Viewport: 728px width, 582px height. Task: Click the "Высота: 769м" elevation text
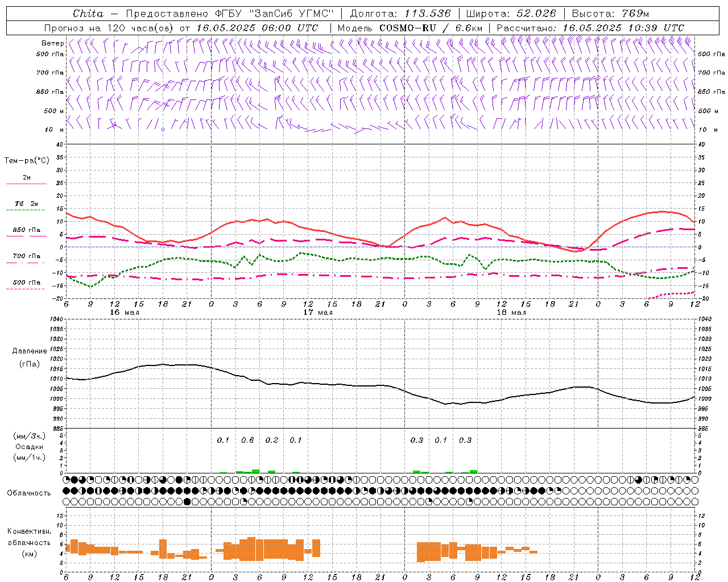610,14
